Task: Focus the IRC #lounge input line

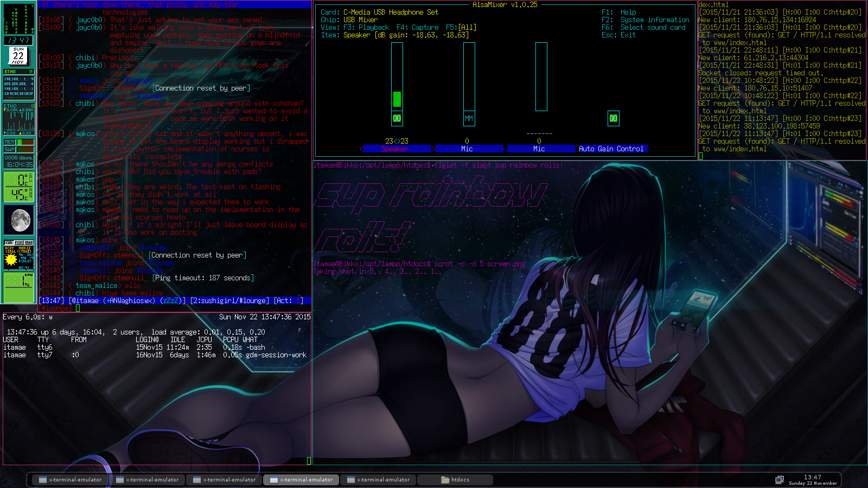Action: click(x=163, y=308)
